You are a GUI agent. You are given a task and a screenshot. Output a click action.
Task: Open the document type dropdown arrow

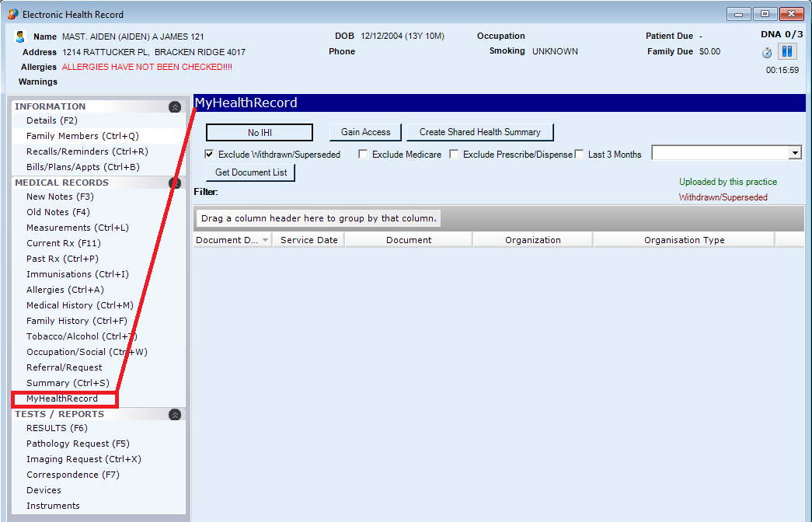point(795,153)
